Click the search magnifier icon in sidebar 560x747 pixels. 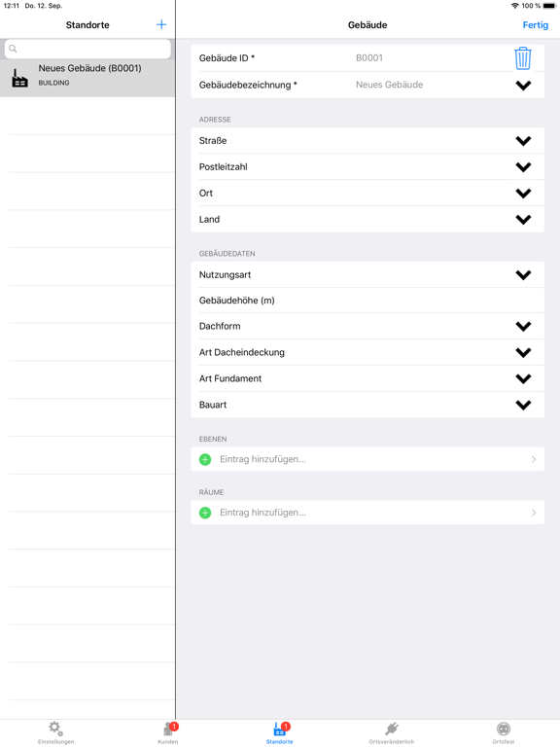click(x=13, y=49)
